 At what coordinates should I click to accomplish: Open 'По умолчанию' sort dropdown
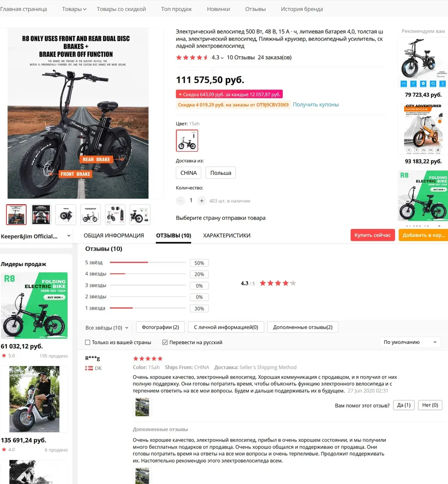coord(409,342)
